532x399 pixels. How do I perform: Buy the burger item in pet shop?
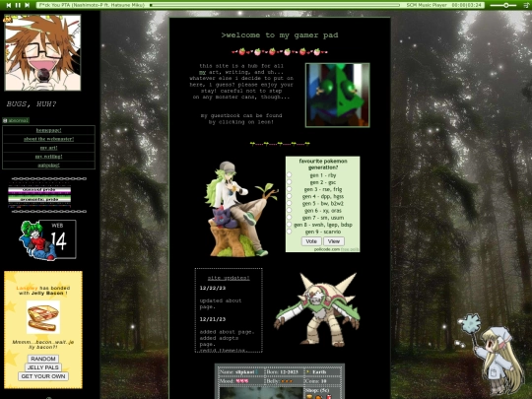309,396
